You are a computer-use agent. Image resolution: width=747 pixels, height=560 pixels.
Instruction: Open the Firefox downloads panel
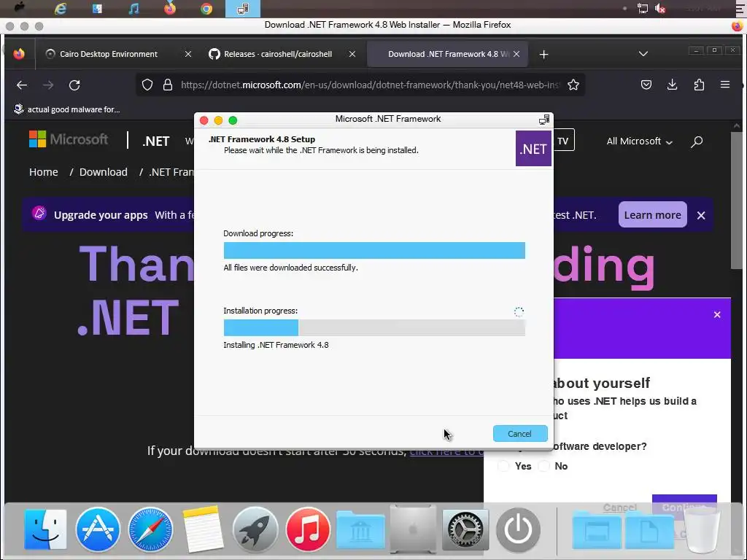pos(672,85)
